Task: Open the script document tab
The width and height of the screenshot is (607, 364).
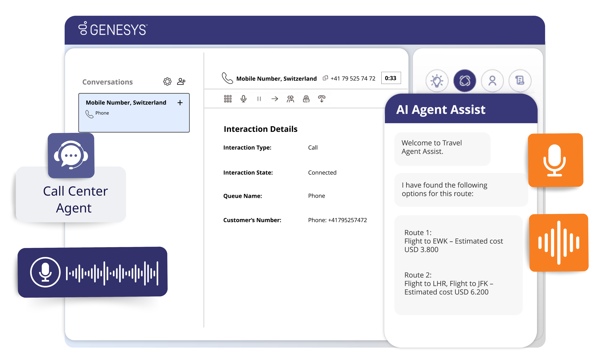Action: pos(520,81)
